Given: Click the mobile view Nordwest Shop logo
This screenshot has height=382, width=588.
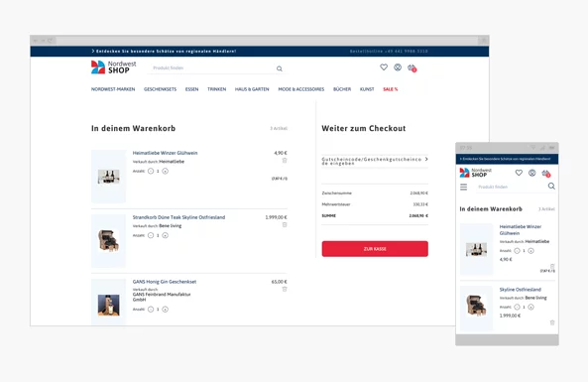Looking at the screenshot, I should tap(476, 173).
